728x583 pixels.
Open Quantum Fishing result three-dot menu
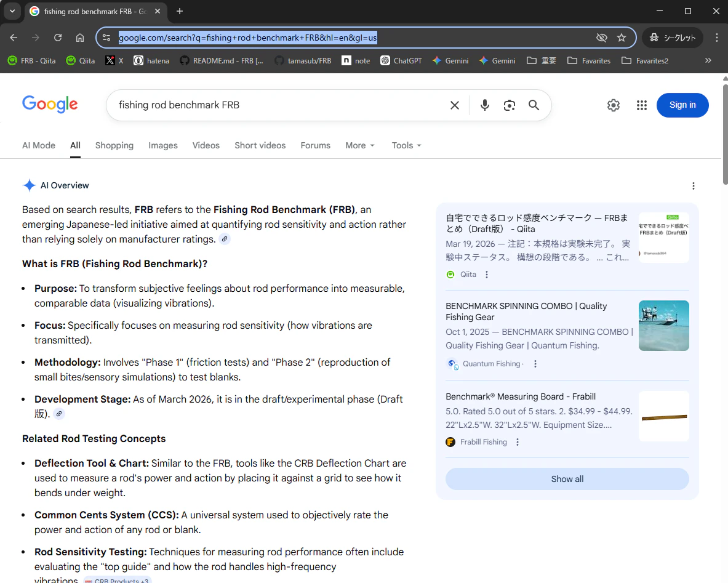click(x=535, y=364)
